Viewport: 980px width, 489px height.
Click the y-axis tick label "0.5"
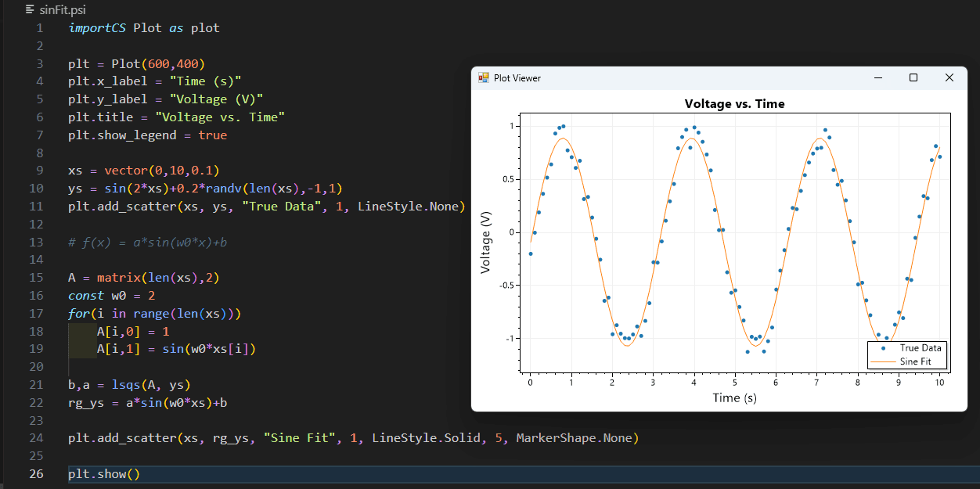click(506, 179)
